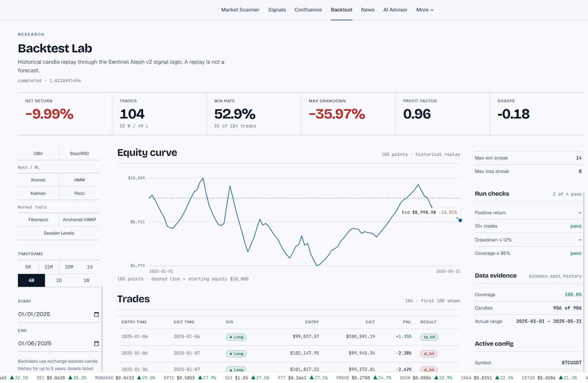
Task: Toggle the StochRSI indicator
Action: pos(79,154)
